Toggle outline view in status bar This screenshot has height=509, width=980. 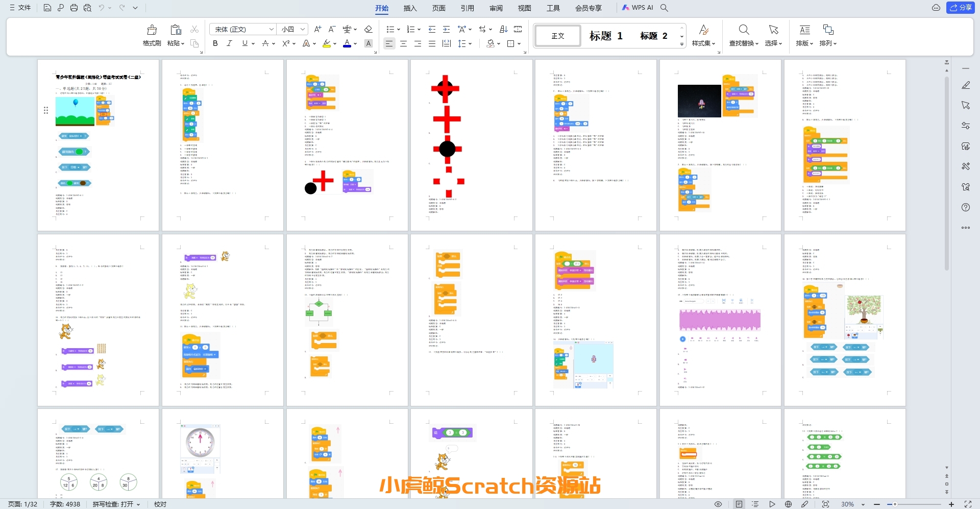(755, 504)
